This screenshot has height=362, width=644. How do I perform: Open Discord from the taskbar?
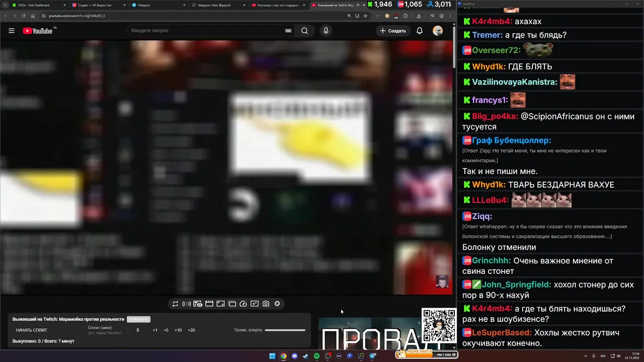click(x=294, y=356)
